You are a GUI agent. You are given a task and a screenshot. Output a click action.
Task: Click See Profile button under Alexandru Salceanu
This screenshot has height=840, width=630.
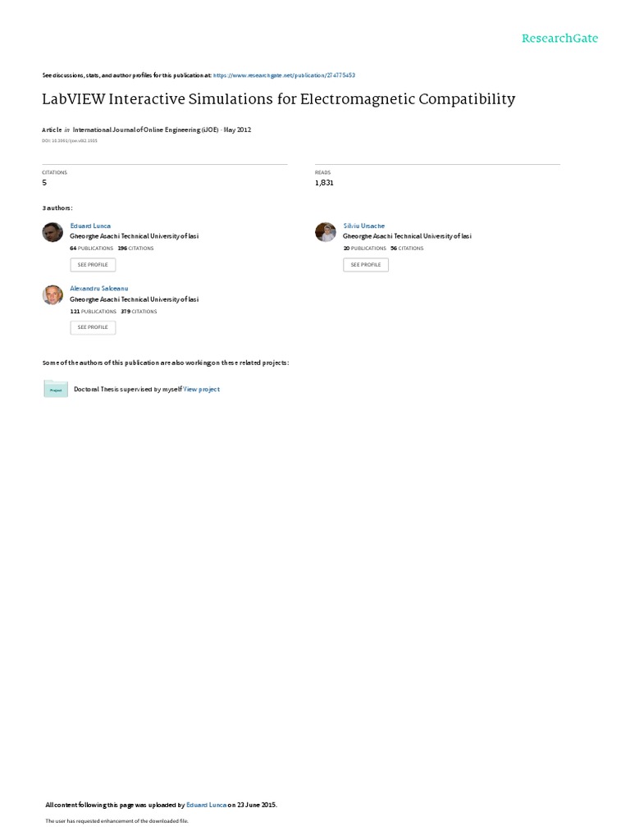[x=93, y=327]
